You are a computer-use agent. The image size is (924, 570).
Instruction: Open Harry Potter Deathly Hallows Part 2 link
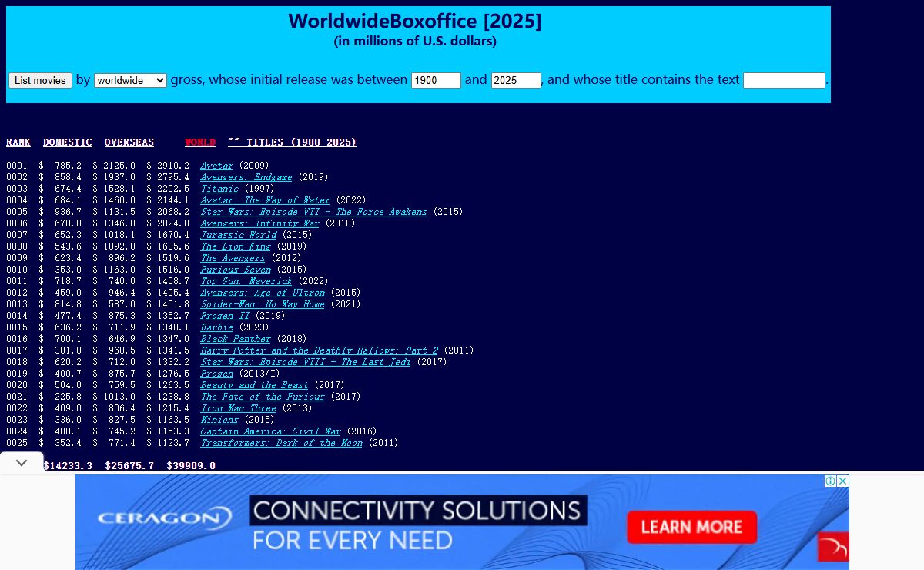(x=320, y=350)
